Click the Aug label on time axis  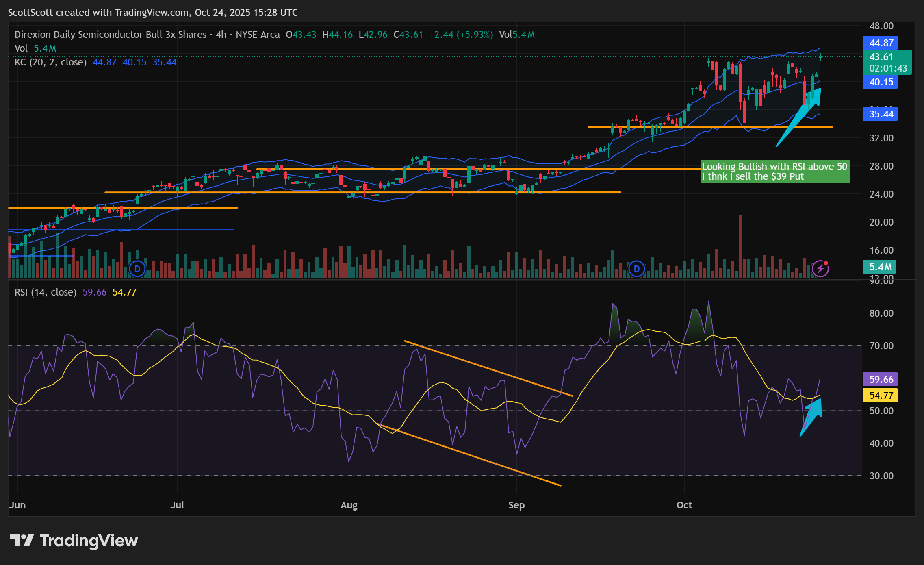[349, 505]
